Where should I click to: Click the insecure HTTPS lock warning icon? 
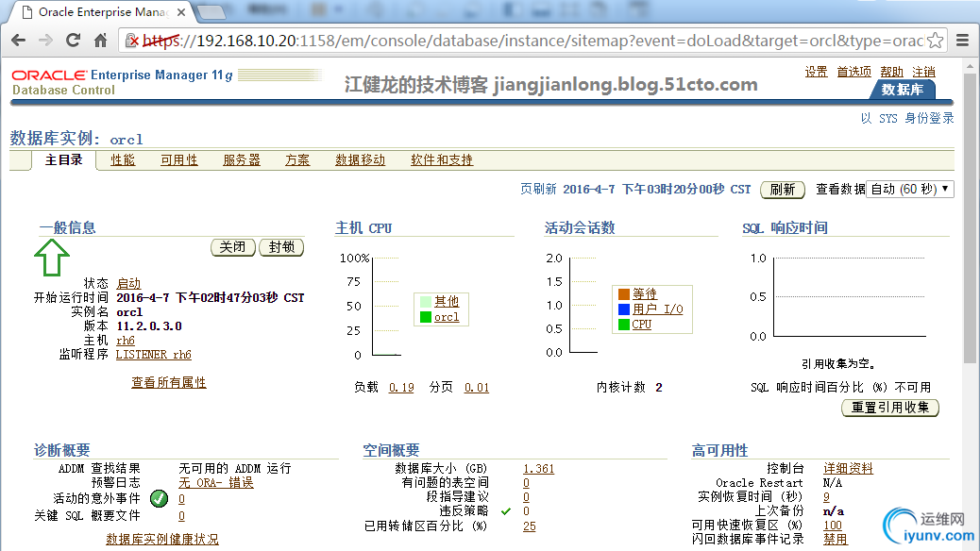[x=132, y=41]
